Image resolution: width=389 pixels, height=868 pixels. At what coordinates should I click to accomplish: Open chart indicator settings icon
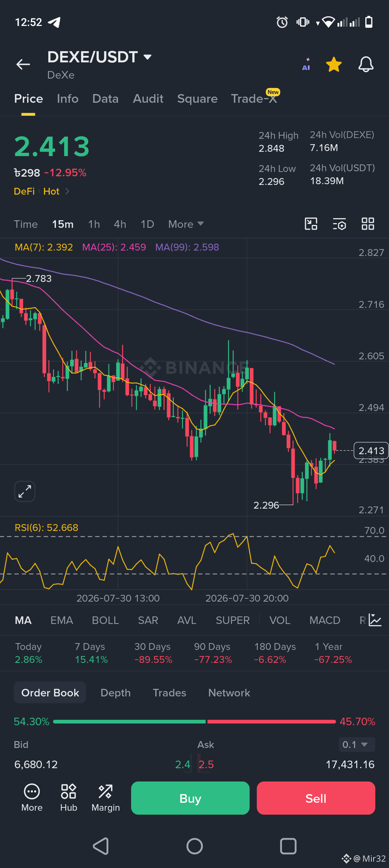(339, 224)
